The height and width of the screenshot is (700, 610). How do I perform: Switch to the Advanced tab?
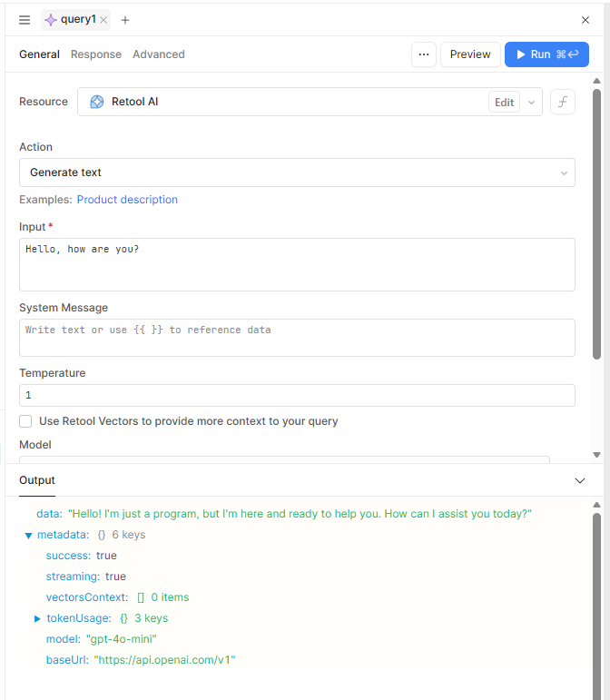[x=159, y=54]
